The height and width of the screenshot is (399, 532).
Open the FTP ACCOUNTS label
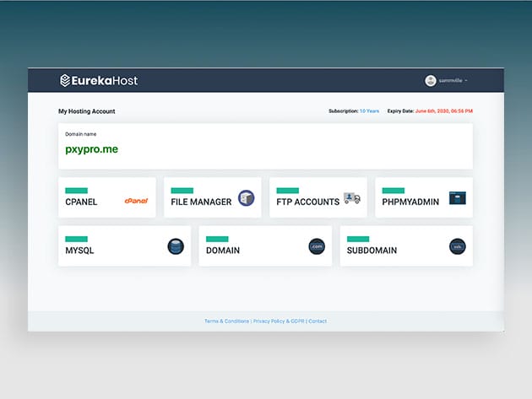click(307, 202)
